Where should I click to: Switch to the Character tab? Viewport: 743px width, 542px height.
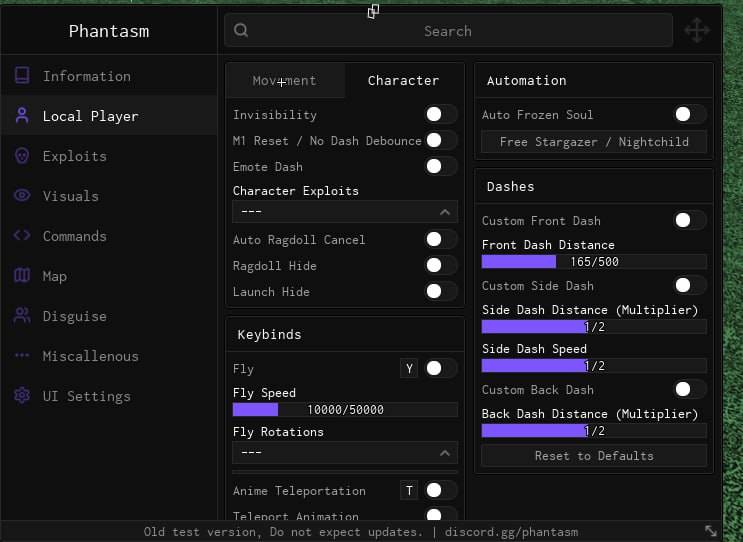click(404, 81)
